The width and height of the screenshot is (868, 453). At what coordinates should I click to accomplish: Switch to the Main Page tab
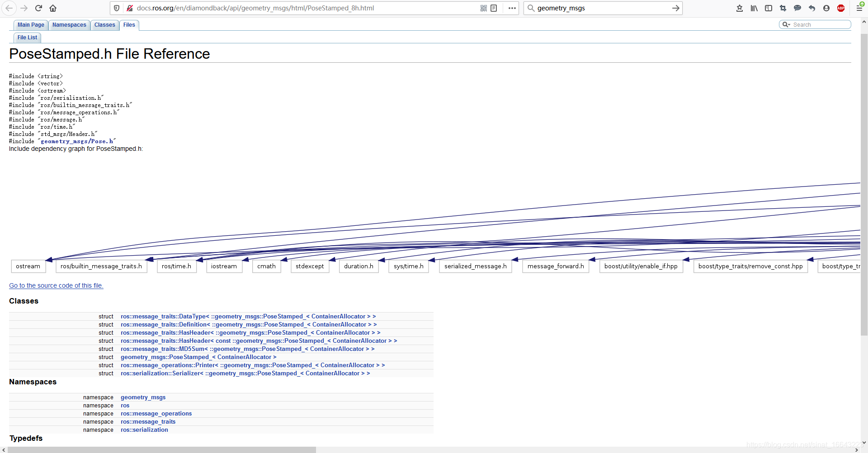pos(31,25)
